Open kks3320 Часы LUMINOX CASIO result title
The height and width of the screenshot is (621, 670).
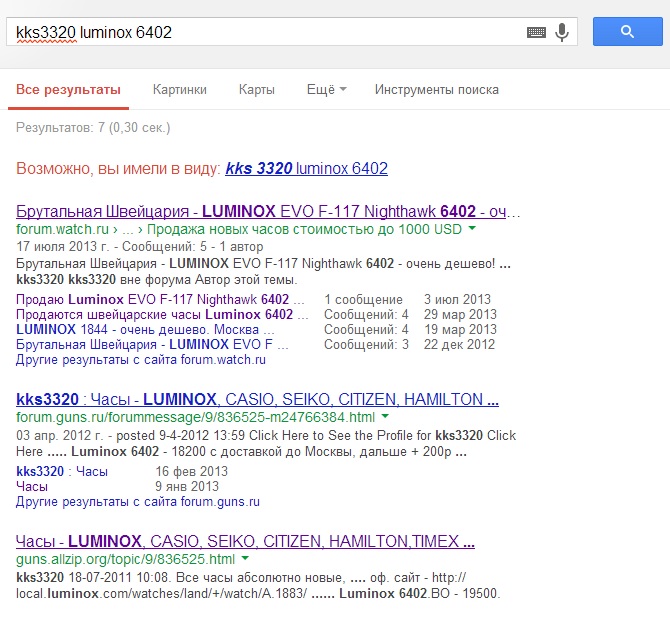[x=257, y=399]
